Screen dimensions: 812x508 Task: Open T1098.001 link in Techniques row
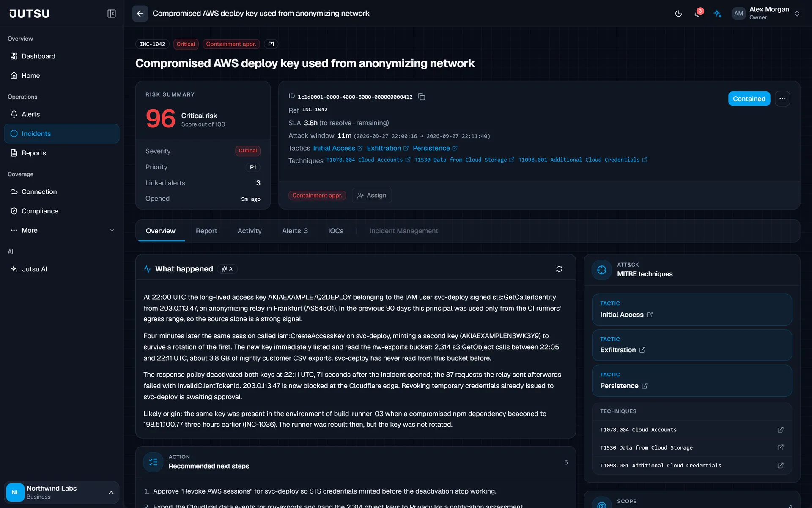pos(583,160)
